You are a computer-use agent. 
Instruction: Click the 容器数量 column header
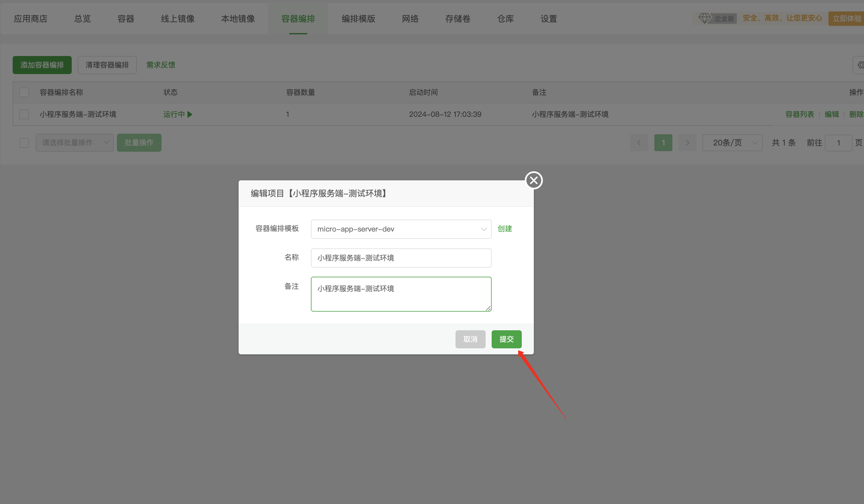(300, 92)
